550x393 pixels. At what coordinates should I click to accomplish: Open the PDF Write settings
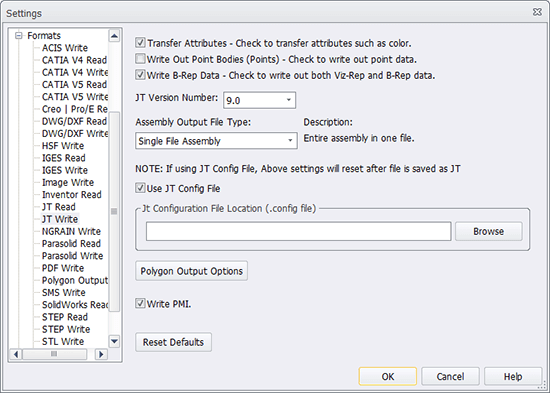coord(63,268)
